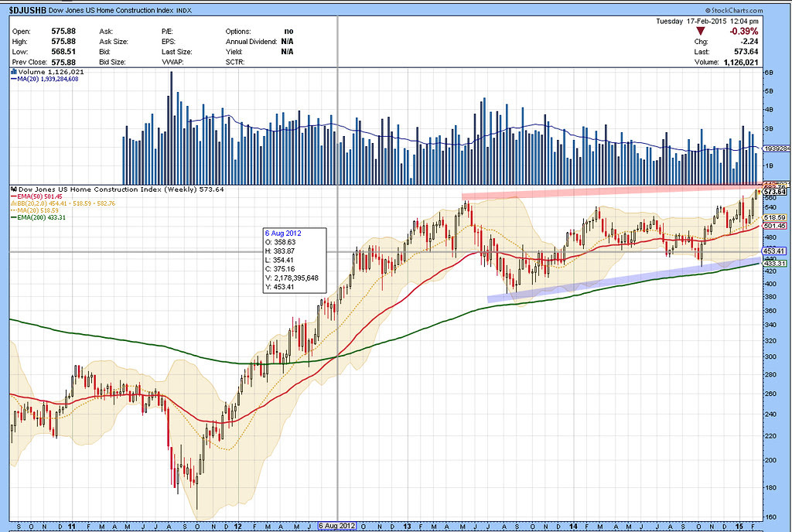Click the candlestick icon before the weekly index legend
792x532 pixels.
pyautogui.click(x=14, y=189)
